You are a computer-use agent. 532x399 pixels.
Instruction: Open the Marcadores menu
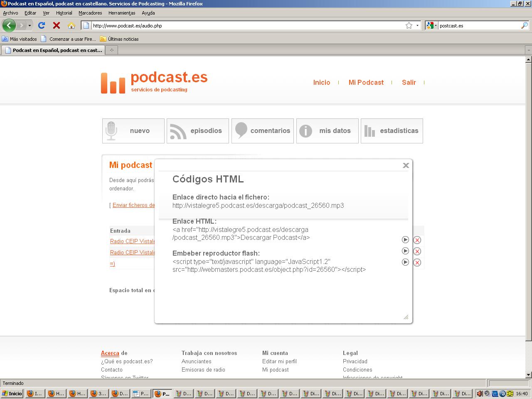[90, 13]
